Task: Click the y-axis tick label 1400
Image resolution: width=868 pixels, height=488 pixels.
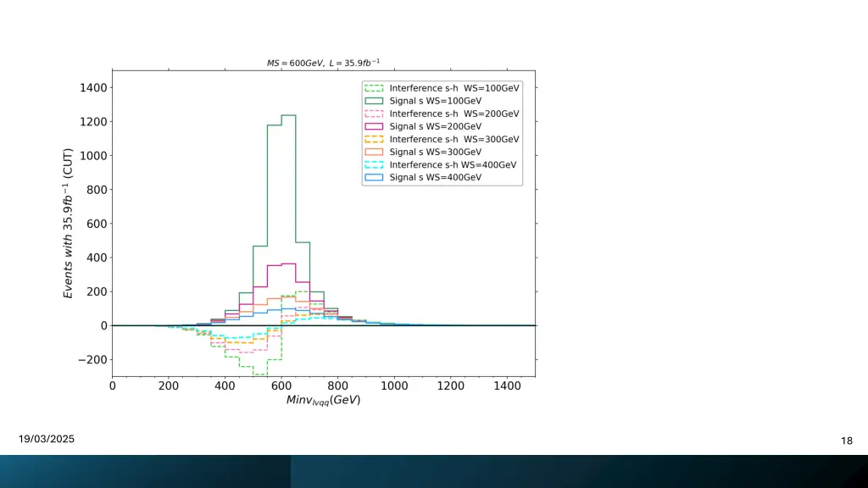Action: coord(93,87)
